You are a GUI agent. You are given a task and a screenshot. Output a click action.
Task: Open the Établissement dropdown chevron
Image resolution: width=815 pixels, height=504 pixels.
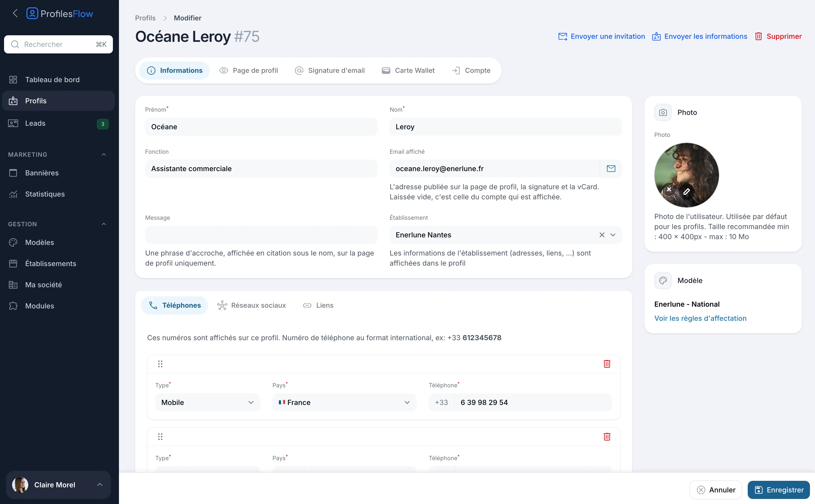(x=613, y=235)
